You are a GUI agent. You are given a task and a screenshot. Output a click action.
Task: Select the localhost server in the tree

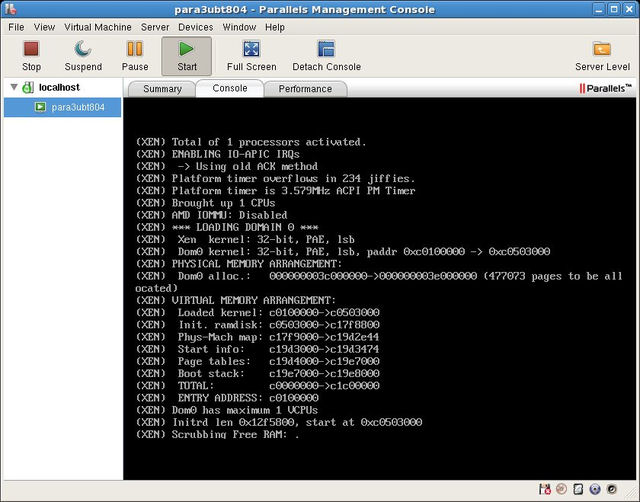59,87
